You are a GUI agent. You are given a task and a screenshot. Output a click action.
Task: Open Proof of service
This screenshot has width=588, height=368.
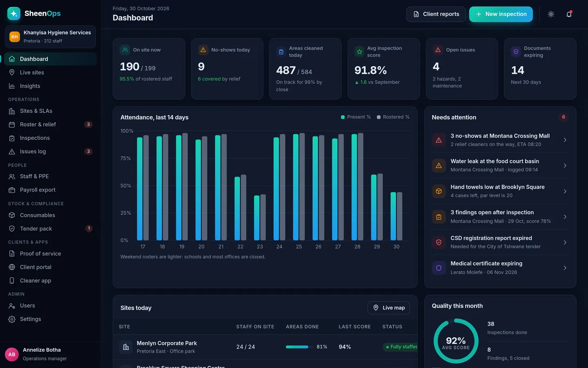coord(50,254)
